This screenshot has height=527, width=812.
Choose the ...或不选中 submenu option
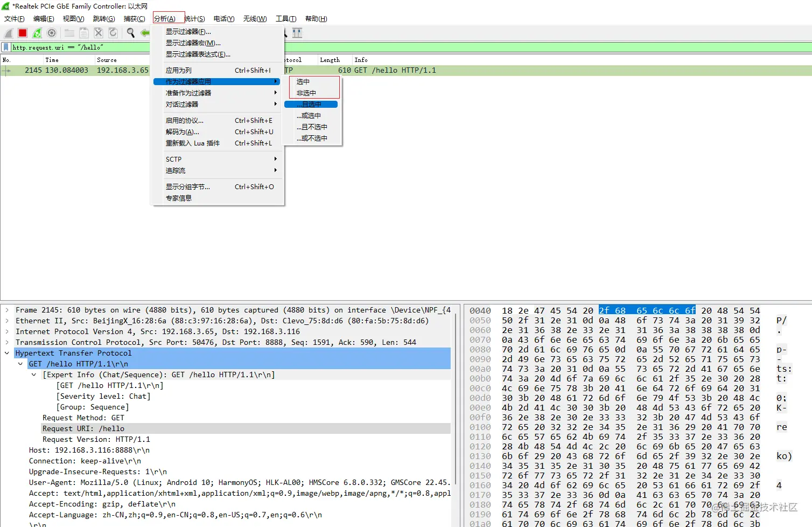tap(312, 138)
